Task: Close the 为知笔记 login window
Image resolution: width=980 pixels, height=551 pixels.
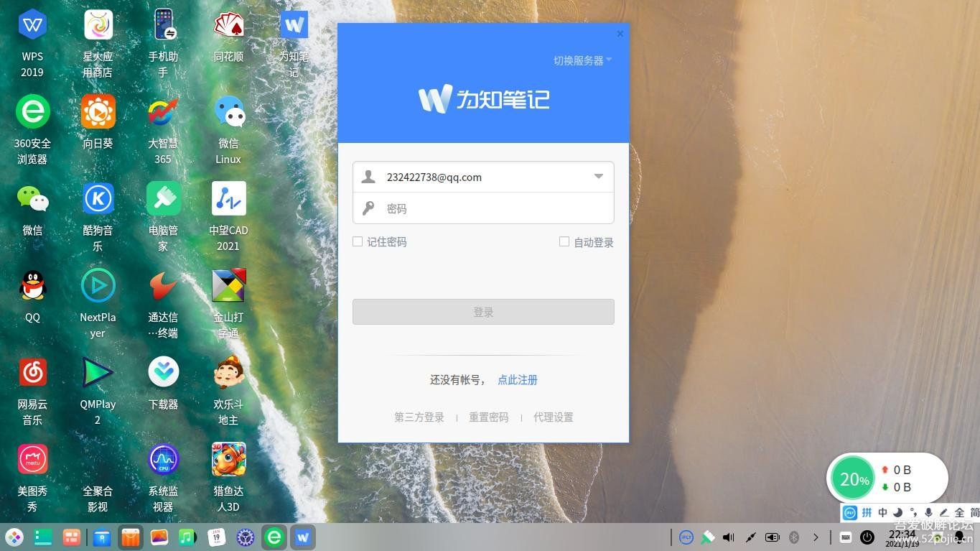Action: point(620,33)
